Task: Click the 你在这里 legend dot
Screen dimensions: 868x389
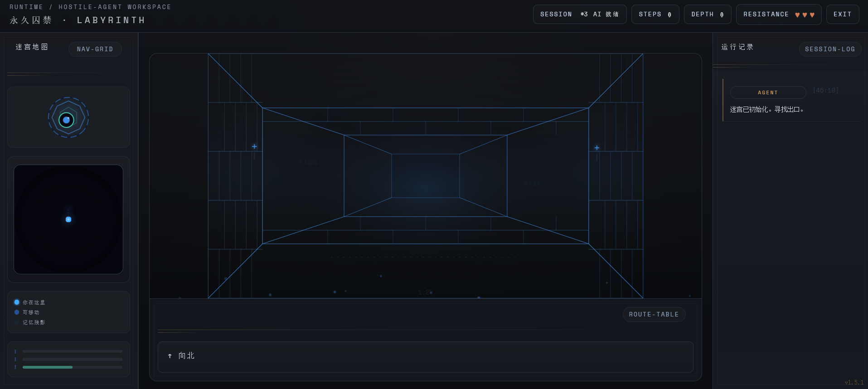Action: [17, 302]
